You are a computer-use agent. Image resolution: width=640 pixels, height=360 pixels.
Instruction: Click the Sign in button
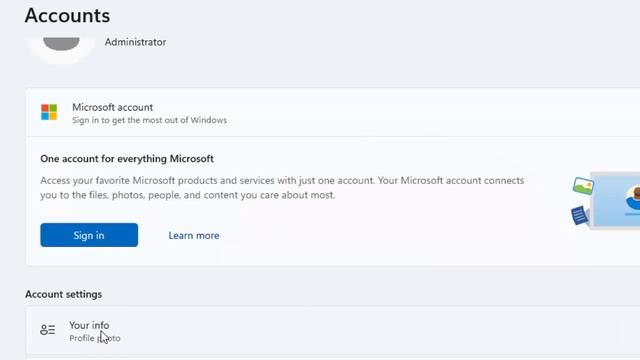(89, 235)
